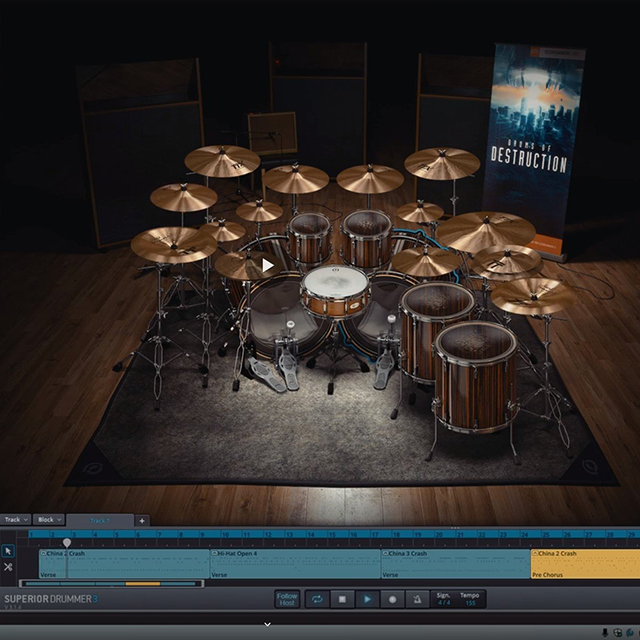640x640 pixels.
Task: Click bar 10 on the timeline ruler
Action: pos(225,534)
